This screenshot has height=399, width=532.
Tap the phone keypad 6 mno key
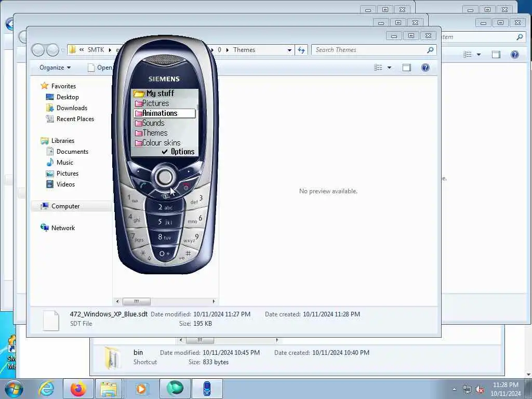pos(195,219)
